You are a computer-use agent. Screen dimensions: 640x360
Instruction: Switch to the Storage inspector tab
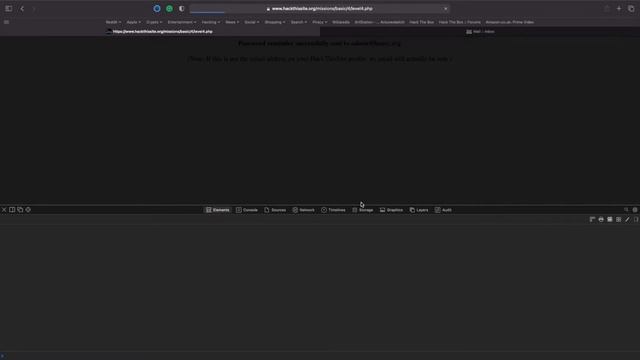(x=362, y=210)
